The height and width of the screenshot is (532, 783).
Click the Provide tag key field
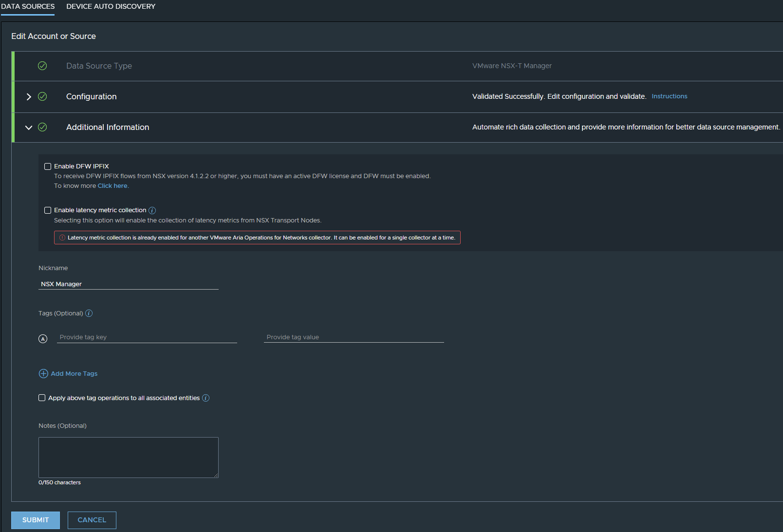pyautogui.click(x=147, y=337)
